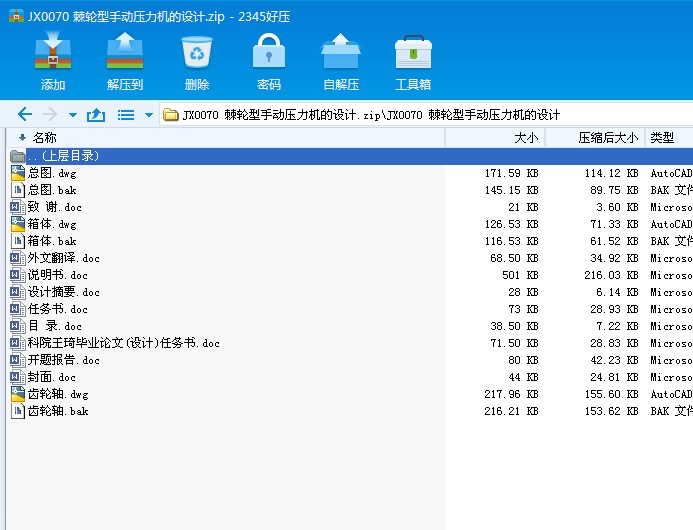Select file 目 录.doc

pos(55,326)
